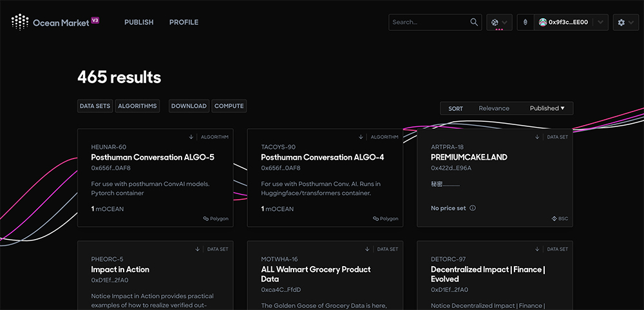The image size is (644, 310).
Task: Toggle the DOWNLOAD access filter
Action: tap(189, 106)
